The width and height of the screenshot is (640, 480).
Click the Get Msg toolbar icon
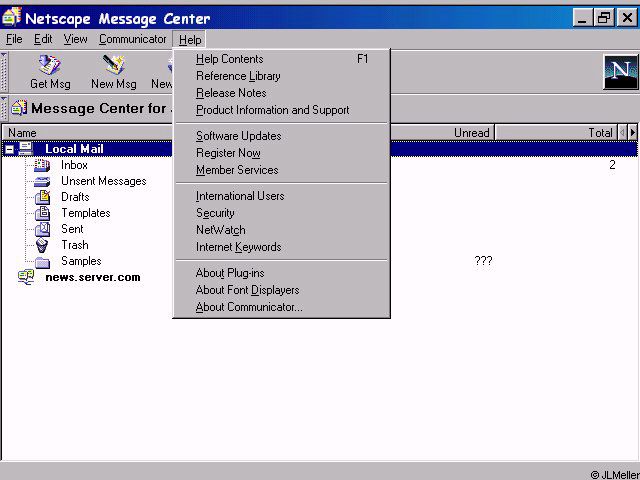(x=50, y=64)
